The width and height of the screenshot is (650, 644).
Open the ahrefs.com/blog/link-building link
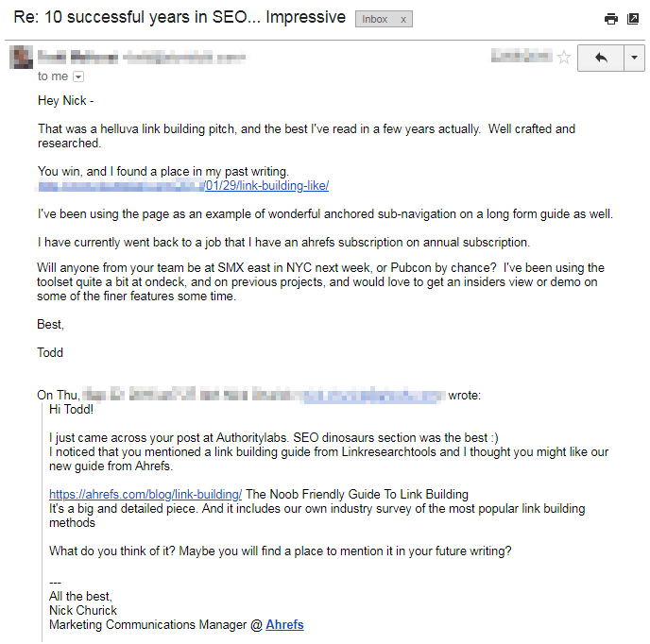[x=145, y=494]
